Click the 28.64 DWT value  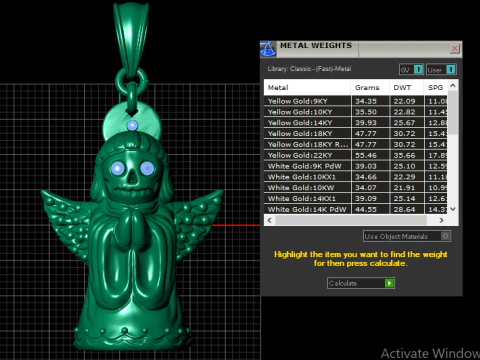coord(404,209)
